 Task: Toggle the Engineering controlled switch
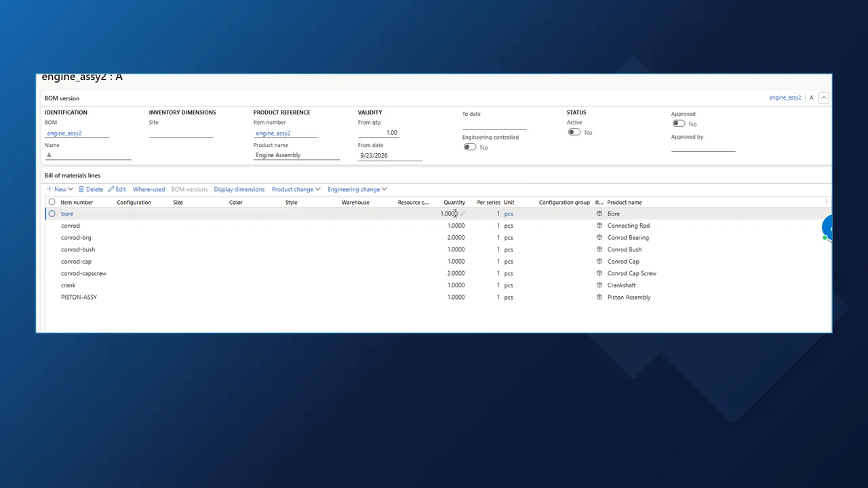[x=469, y=147]
